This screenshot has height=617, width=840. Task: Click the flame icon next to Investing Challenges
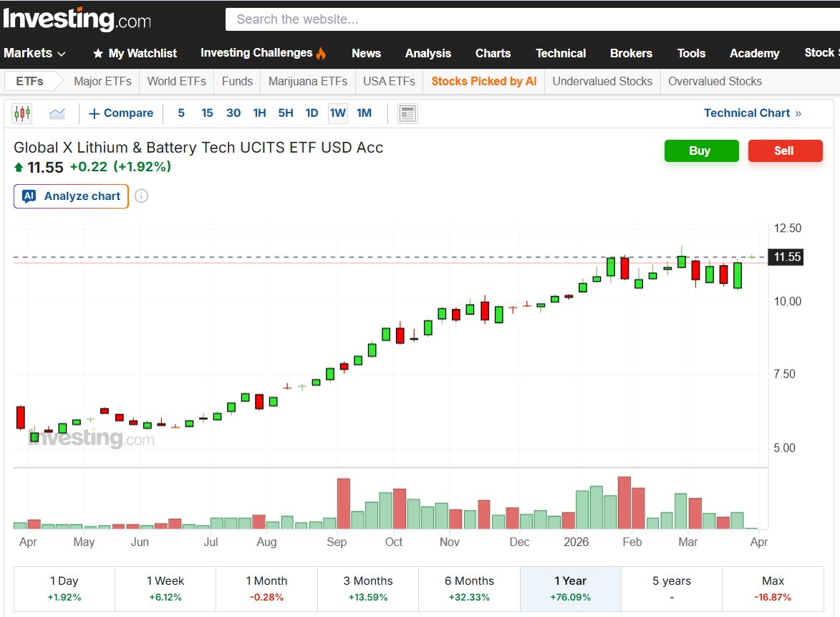pos(321,53)
